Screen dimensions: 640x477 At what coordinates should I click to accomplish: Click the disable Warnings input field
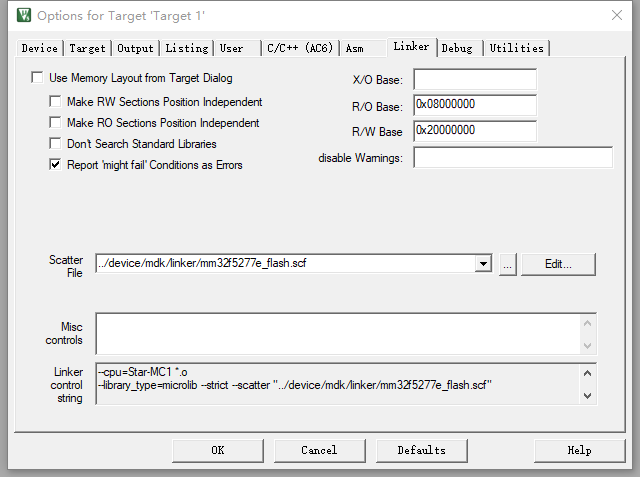(513, 158)
